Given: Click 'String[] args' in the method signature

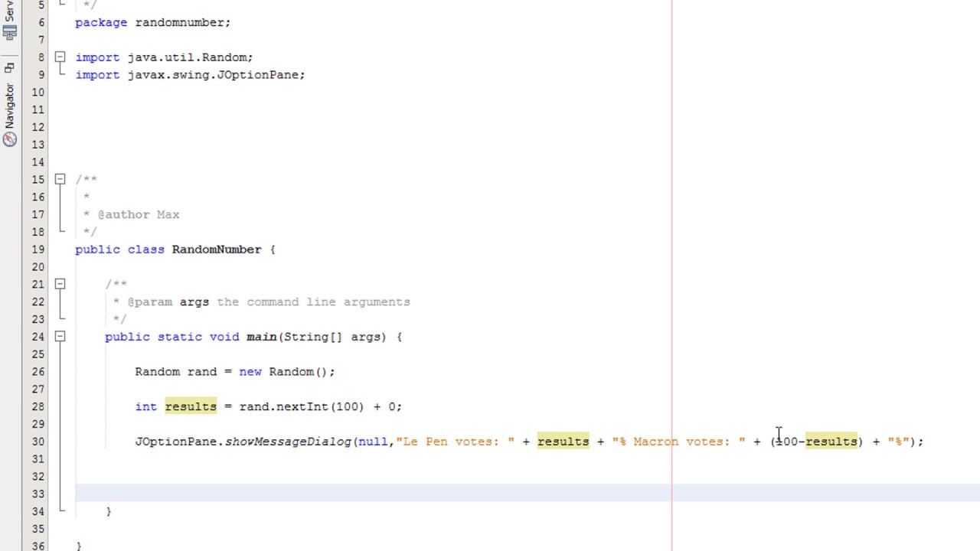Looking at the screenshot, I should (x=334, y=337).
